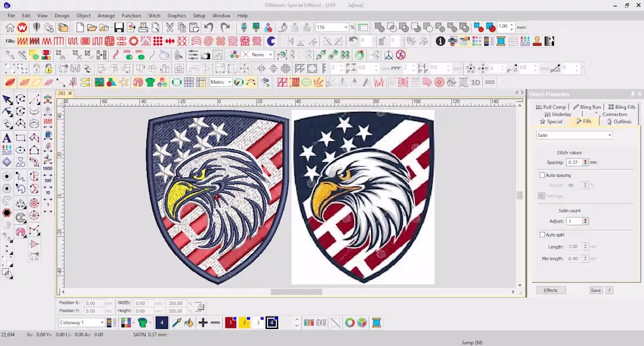
Task: Click the eyedropper color picker icon
Action: 177,323
